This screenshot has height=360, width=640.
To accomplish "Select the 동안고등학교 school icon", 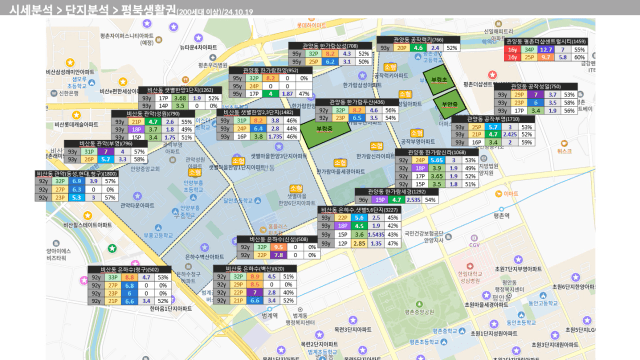I will [x=543, y=296].
